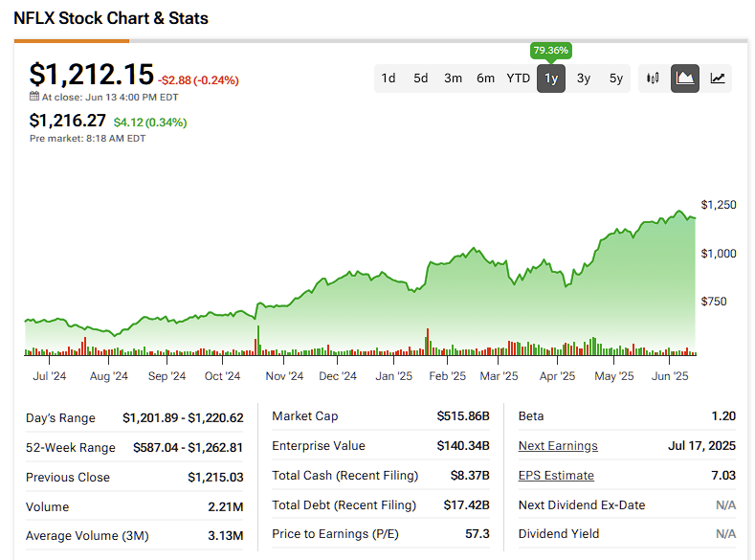Select the area chart icon
755x560 pixels.
tap(685, 78)
